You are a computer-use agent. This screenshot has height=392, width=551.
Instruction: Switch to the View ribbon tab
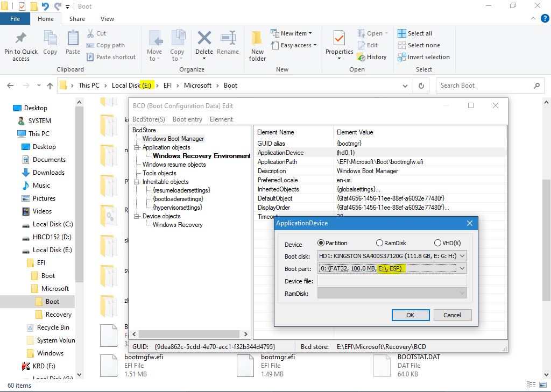point(107,19)
